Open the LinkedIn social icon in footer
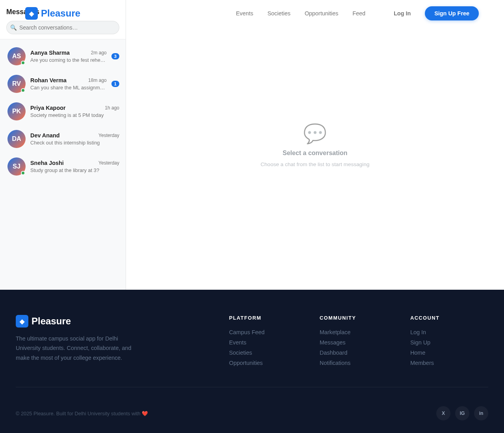The image size is (504, 433). point(481,413)
